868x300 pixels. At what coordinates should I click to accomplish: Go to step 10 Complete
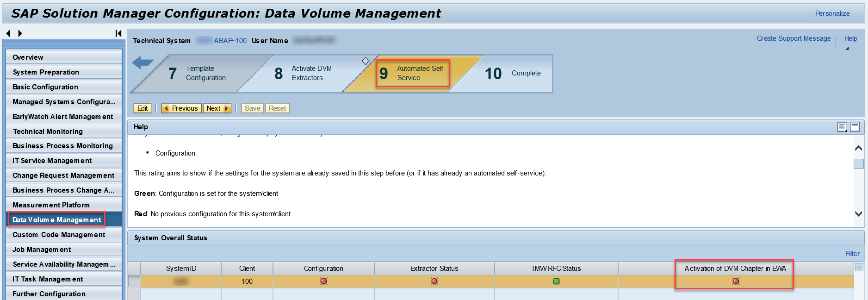click(x=513, y=74)
